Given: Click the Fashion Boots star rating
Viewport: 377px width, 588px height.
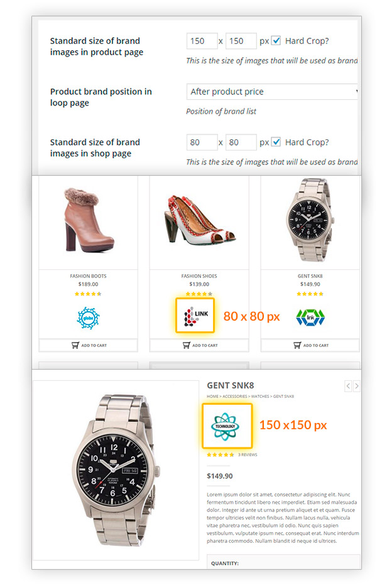Looking at the screenshot, I should pos(88,294).
